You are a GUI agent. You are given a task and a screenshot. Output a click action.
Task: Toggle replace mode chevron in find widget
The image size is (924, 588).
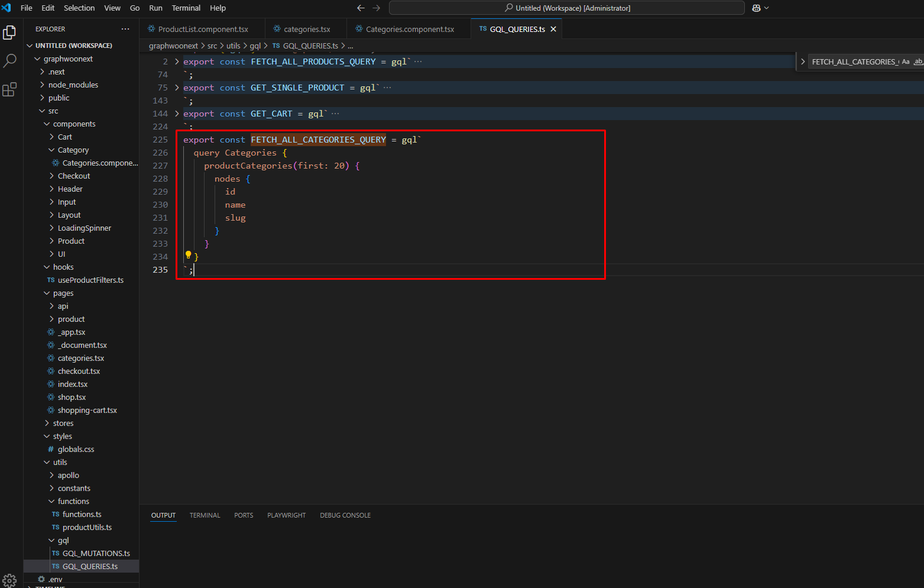(803, 62)
